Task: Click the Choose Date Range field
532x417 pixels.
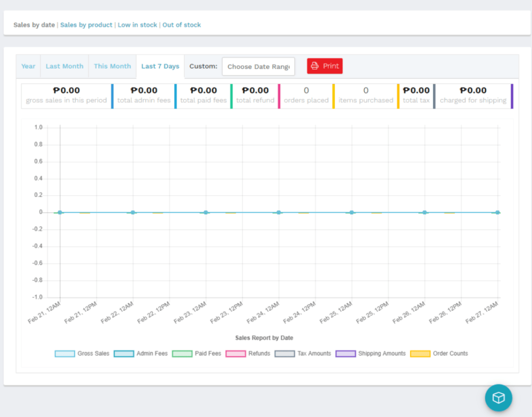Action: pyautogui.click(x=258, y=67)
